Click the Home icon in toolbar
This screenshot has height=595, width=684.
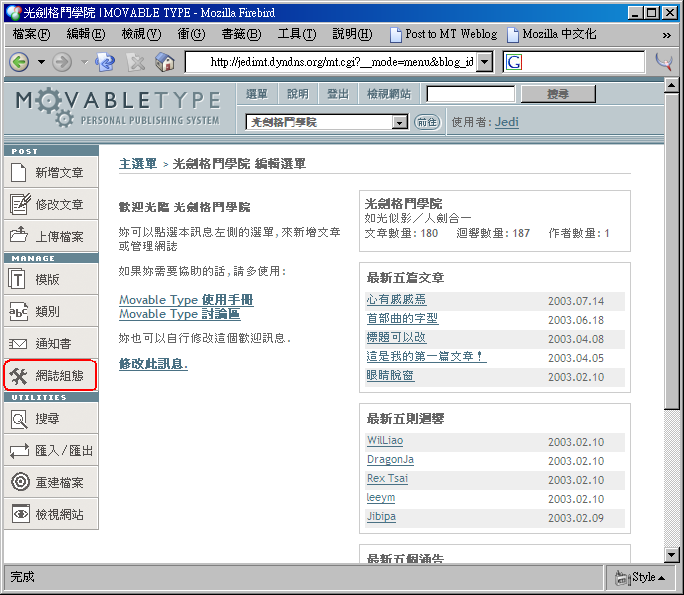tap(165, 62)
